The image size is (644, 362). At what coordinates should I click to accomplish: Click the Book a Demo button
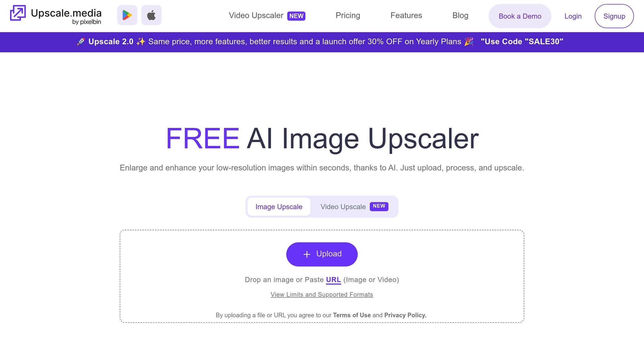[x=520, y=16]
